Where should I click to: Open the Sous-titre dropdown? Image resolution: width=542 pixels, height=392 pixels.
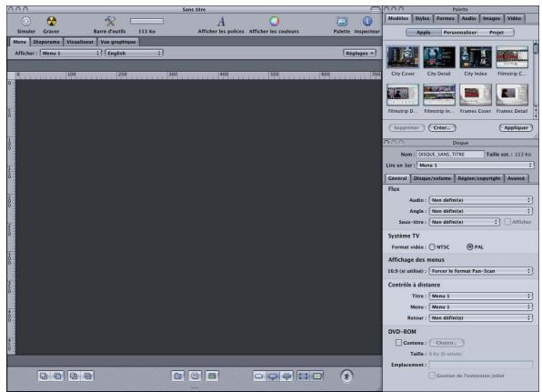[464, 222]
